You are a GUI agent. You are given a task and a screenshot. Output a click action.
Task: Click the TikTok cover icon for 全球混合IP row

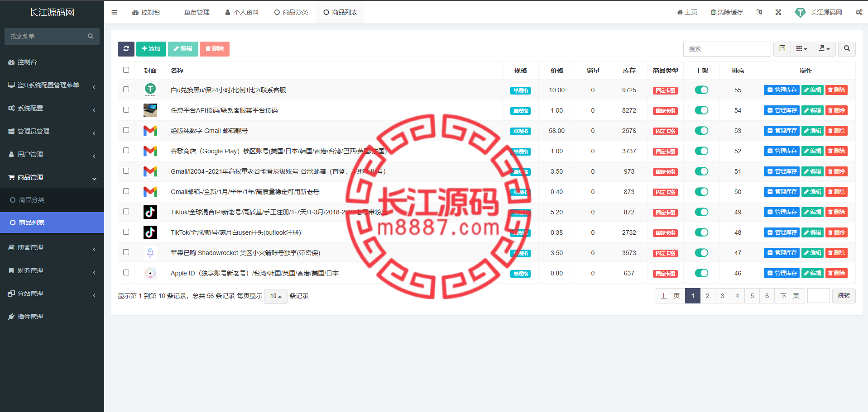[x=150, y=212]
